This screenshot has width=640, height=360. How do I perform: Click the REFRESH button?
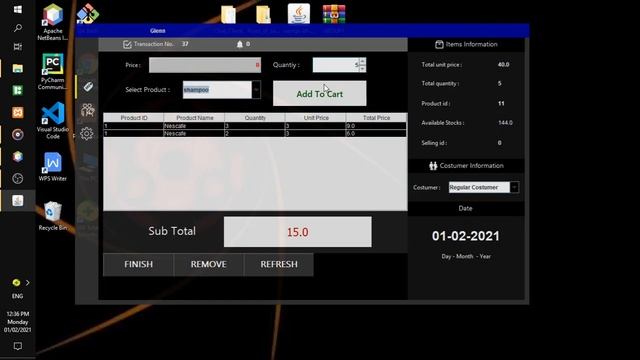pyautogui.click(x=279, y=264)
